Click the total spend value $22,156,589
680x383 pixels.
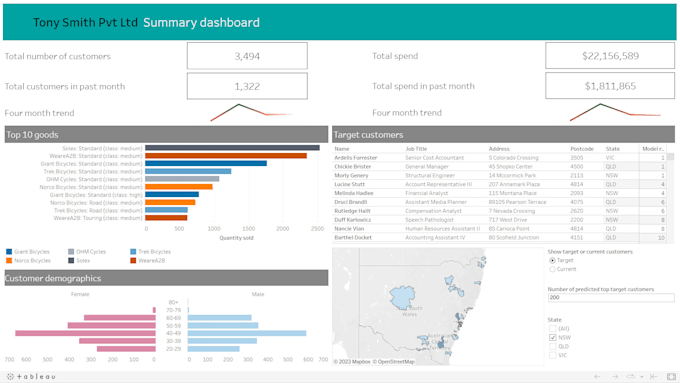(610, 56)
